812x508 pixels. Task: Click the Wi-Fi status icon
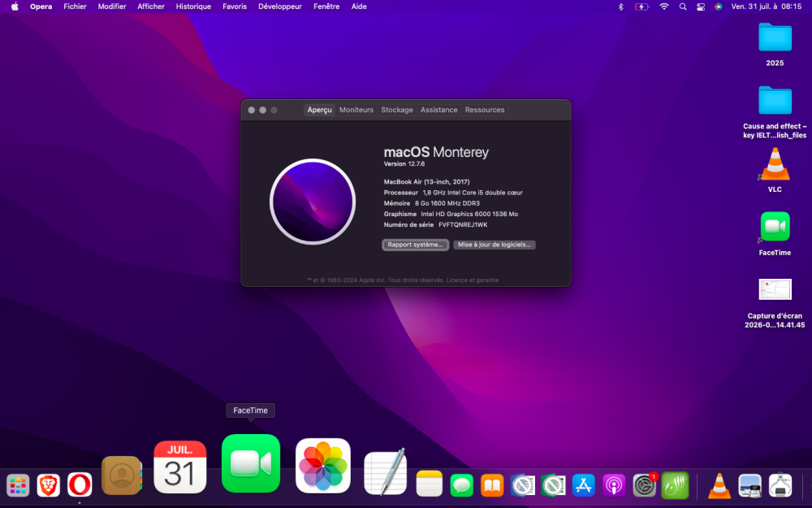pos(664,7)
